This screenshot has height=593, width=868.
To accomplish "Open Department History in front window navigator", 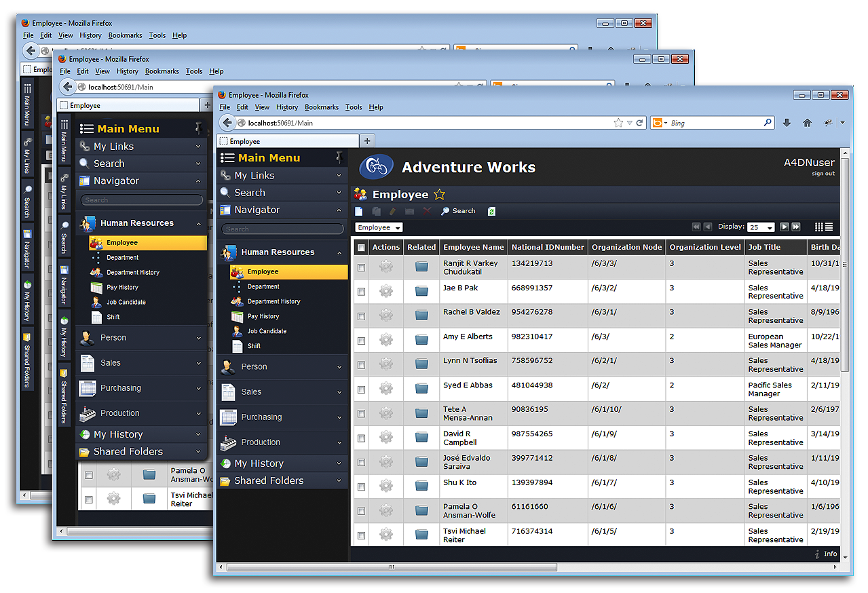I will 274,301.
